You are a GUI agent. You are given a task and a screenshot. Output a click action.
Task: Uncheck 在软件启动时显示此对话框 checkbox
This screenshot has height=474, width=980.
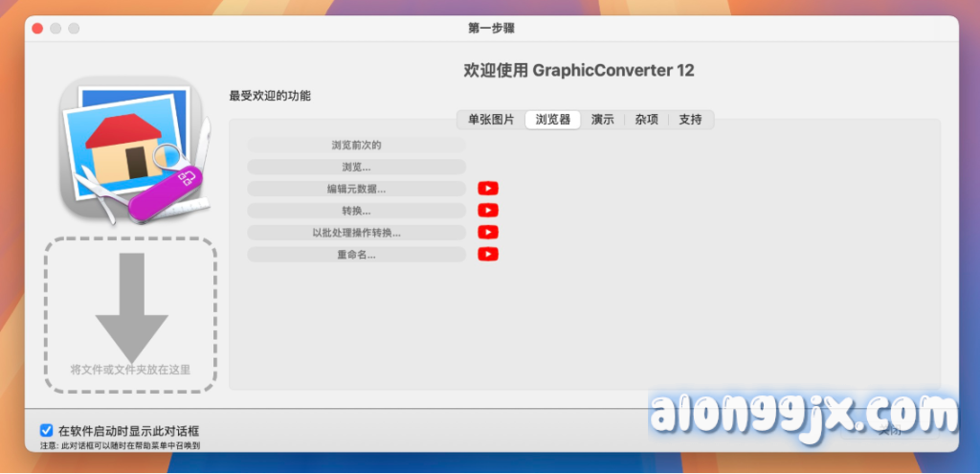[x=46, y=431]
